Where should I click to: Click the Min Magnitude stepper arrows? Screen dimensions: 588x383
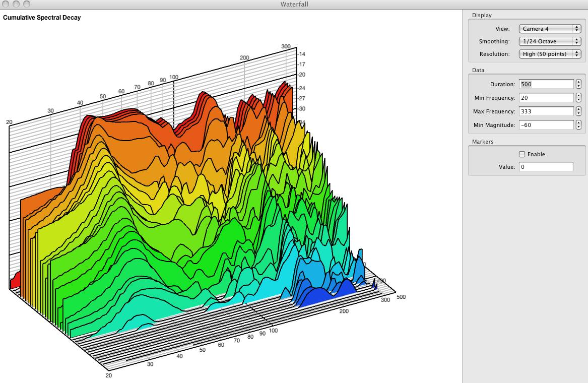click(578, 125)
